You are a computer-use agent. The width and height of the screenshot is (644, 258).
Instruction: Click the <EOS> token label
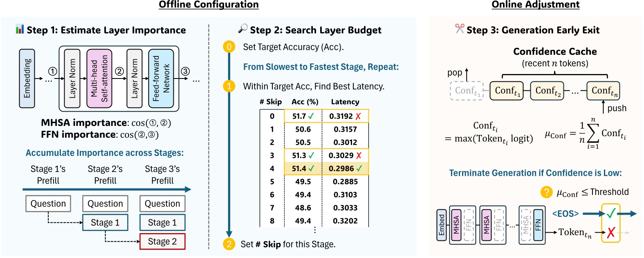(565, 213)
